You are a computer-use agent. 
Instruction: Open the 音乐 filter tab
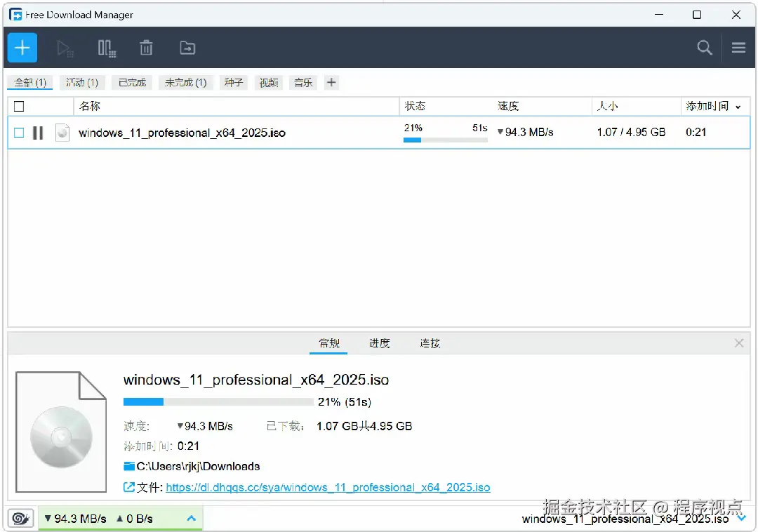pos(303,83)
